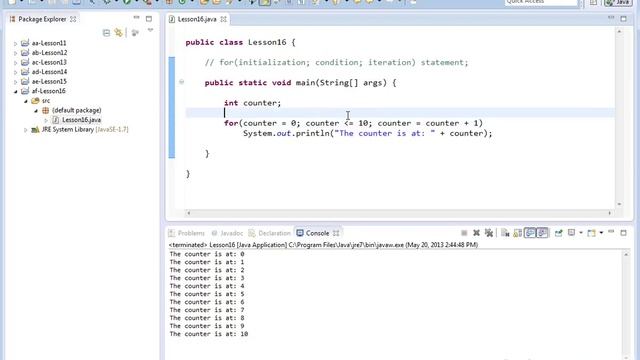This screenshot has height=360, width=640.
Task: Open Lesson16.java in the Package Explorer tree
Action: 81,120
